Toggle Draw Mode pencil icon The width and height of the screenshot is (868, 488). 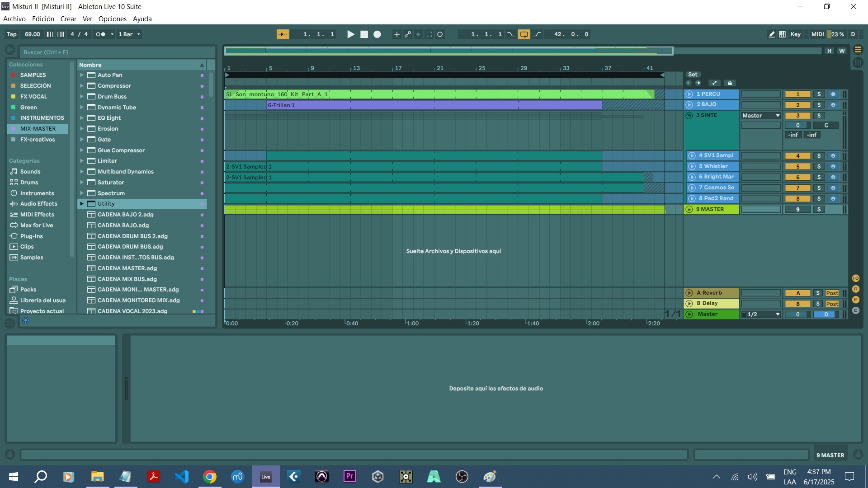coord(771,34)
